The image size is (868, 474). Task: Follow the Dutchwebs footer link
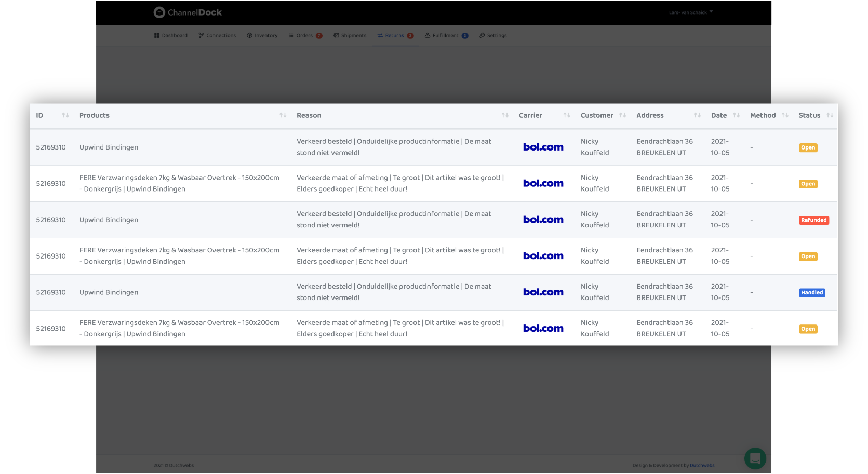[x=702, y=466]
